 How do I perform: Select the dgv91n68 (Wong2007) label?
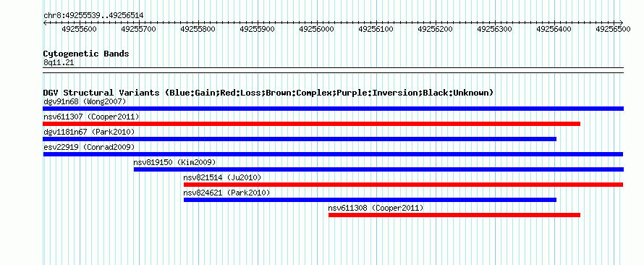pos(85,101)
